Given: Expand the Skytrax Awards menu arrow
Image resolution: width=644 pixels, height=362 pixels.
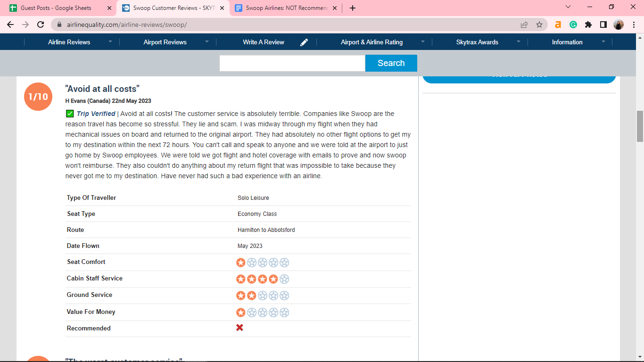Looking at the screenshot, I should tap(519, 41).
